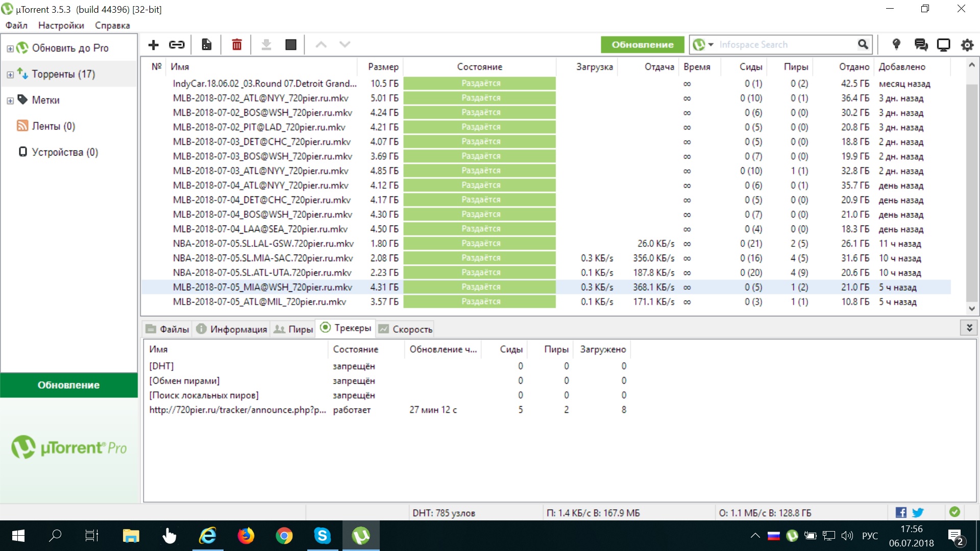980x551 pixels.
Task: Open the Справка menu
Action: 112,25
